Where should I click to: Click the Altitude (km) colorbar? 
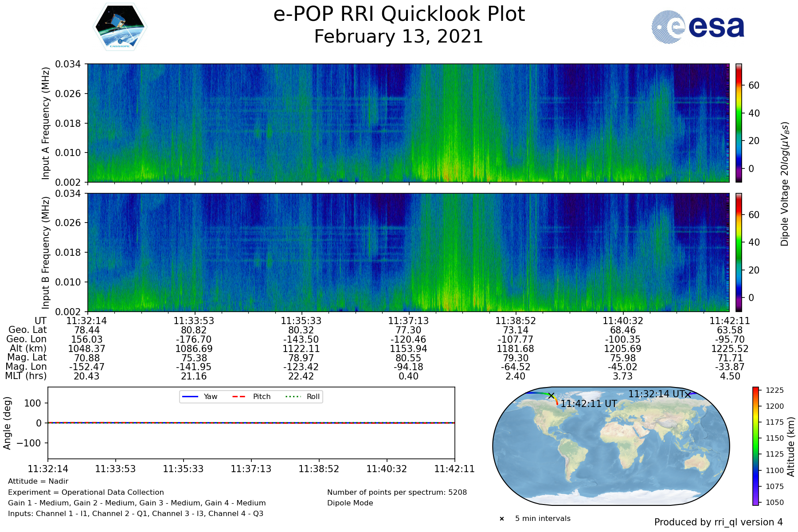[x=755, y=446]
